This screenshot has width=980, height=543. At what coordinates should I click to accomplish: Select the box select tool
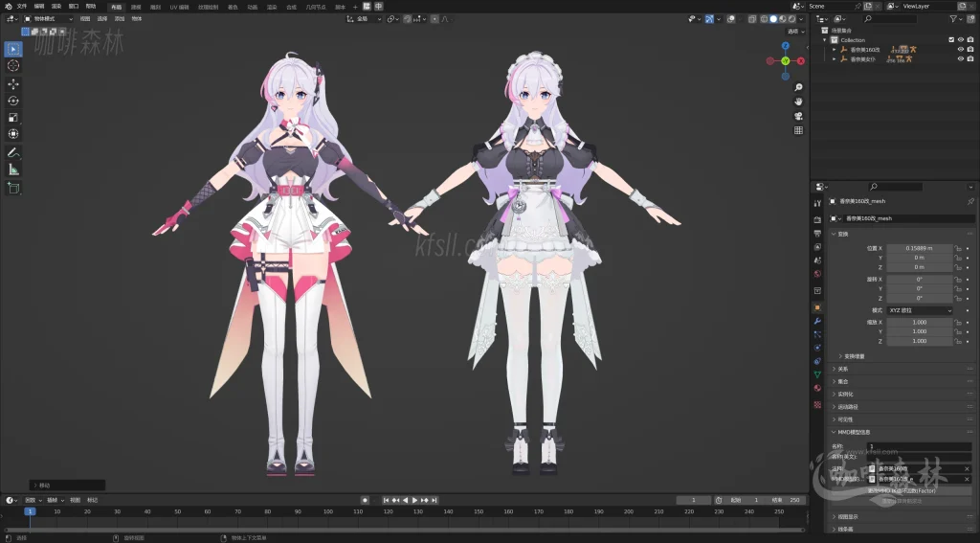tap(13, 49)
